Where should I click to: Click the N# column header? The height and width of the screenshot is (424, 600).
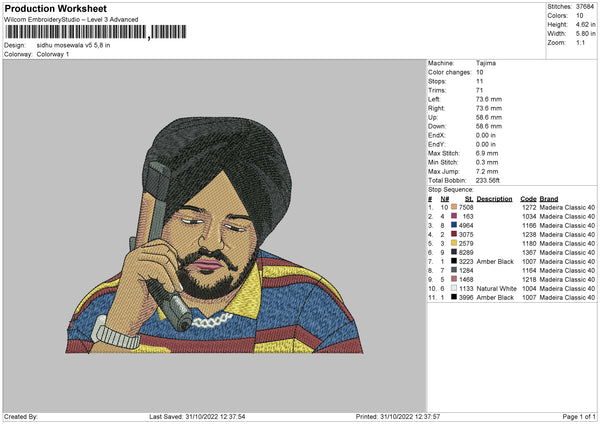point(444,199)
